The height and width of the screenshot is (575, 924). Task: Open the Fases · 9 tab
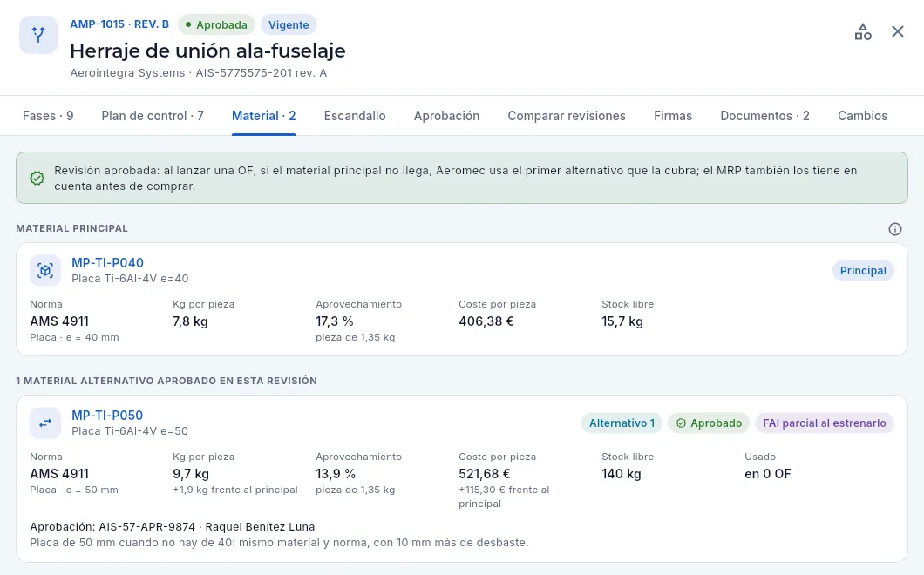coord(48,116)
